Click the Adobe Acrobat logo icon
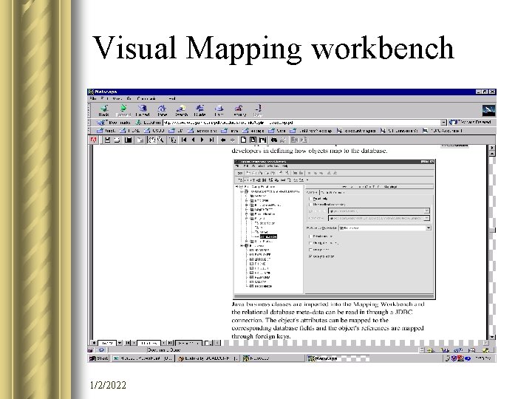Screen dimensions: 532x399 94,140
